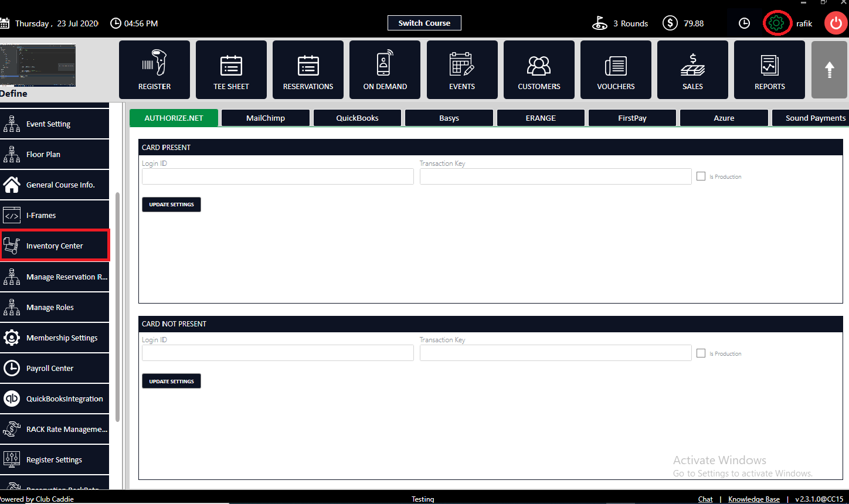The height and width of the screenshot is (504, 849).
Task: Open the On Demand module
Action: pos(385,70)
